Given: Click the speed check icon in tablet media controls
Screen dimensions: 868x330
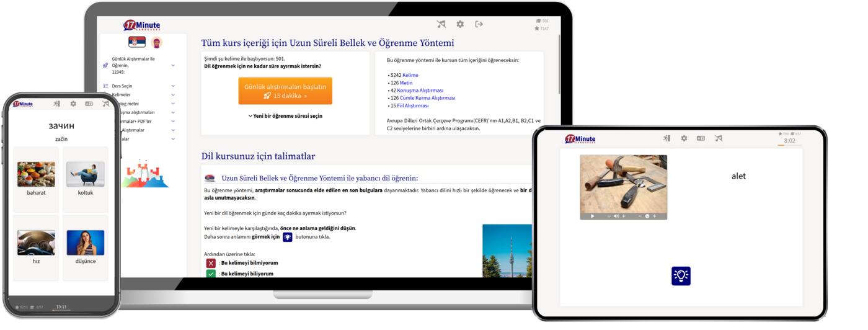Looking at the screenshot, I should pyautogui.click(x=647, y=216).
